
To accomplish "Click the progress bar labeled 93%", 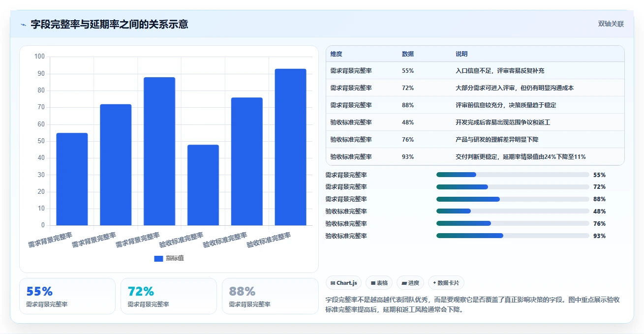I will click(x=513, y=236).
